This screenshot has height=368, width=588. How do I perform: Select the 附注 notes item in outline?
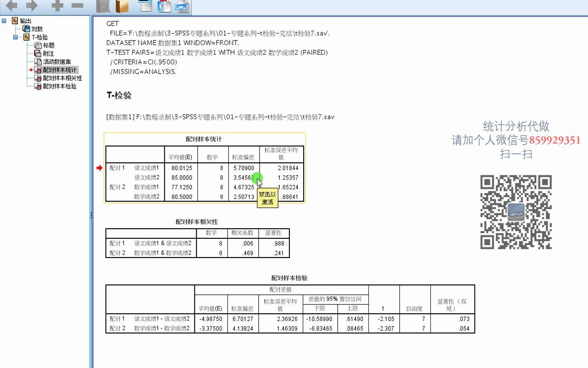[x=49, y=54]
